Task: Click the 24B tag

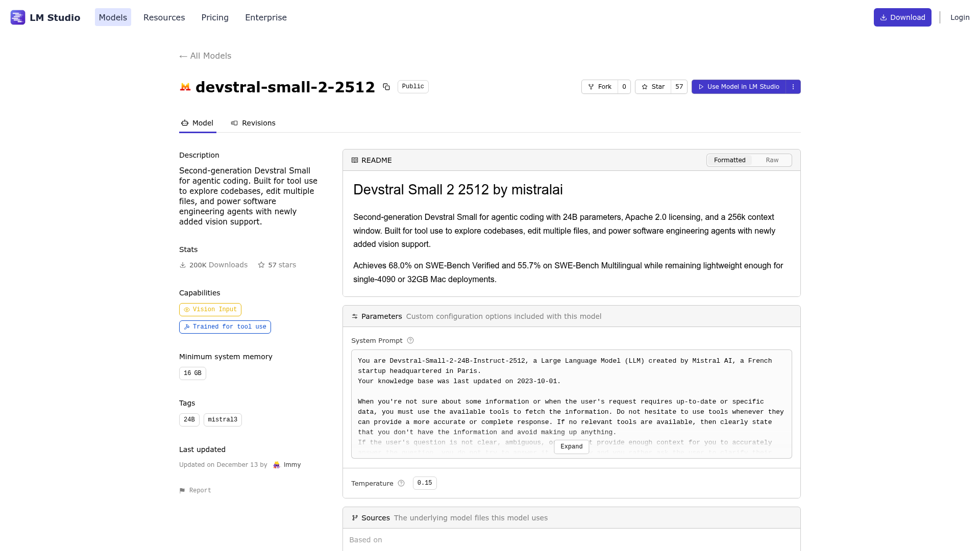Action: coord(189,420)
